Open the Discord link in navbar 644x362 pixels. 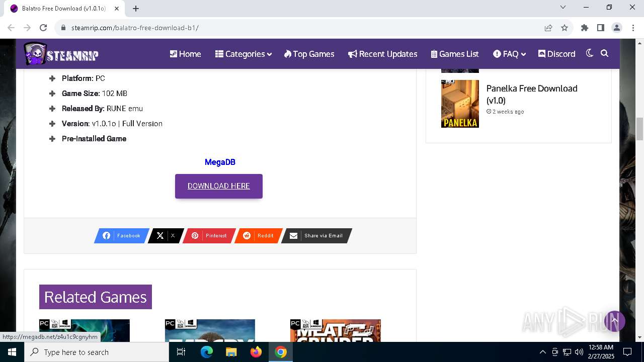[x=556, y=54]
